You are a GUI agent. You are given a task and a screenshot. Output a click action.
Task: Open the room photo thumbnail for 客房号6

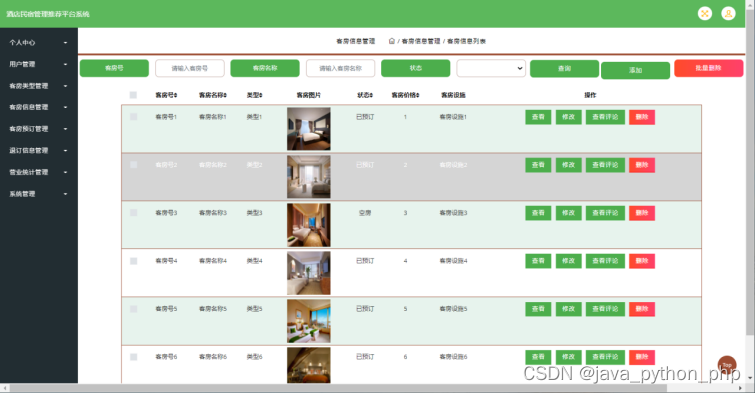pyautogui.click(x=309, y=365)
